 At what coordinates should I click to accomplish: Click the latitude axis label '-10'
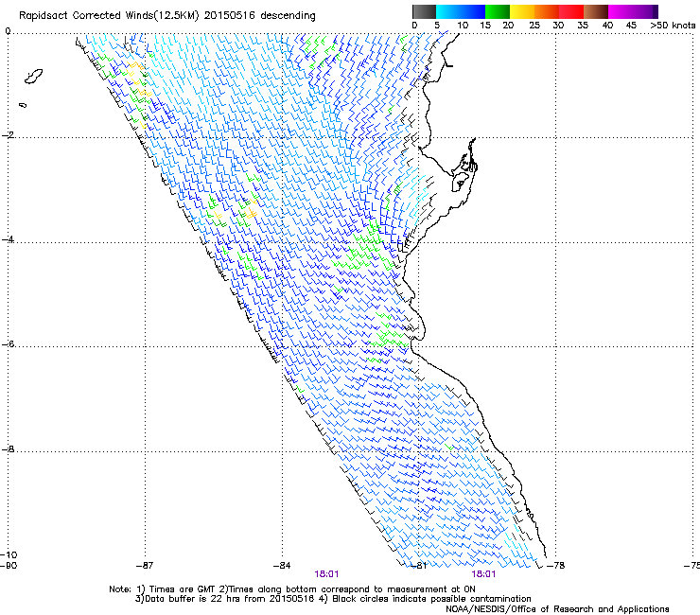coord(9,555)
